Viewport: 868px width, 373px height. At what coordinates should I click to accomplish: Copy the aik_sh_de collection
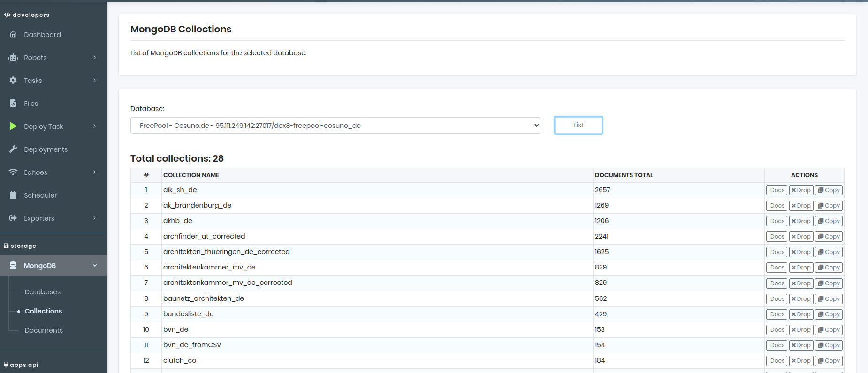(829, 190)
